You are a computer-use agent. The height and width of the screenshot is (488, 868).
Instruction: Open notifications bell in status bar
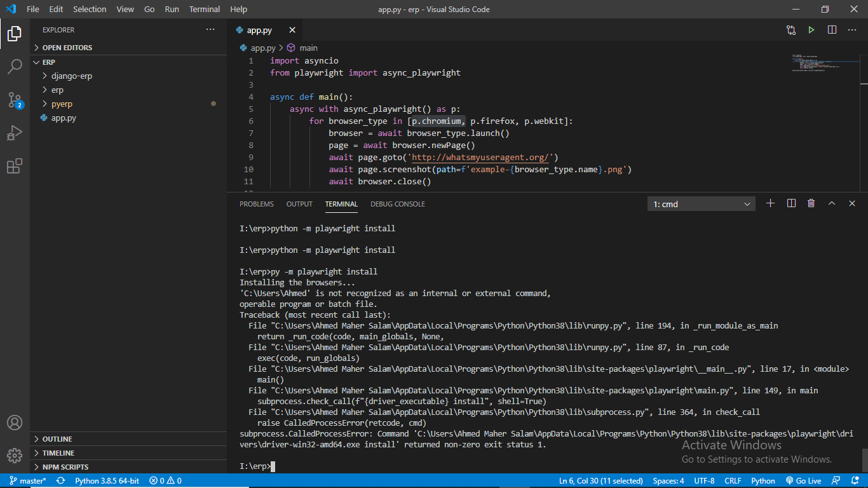point(855,481)
